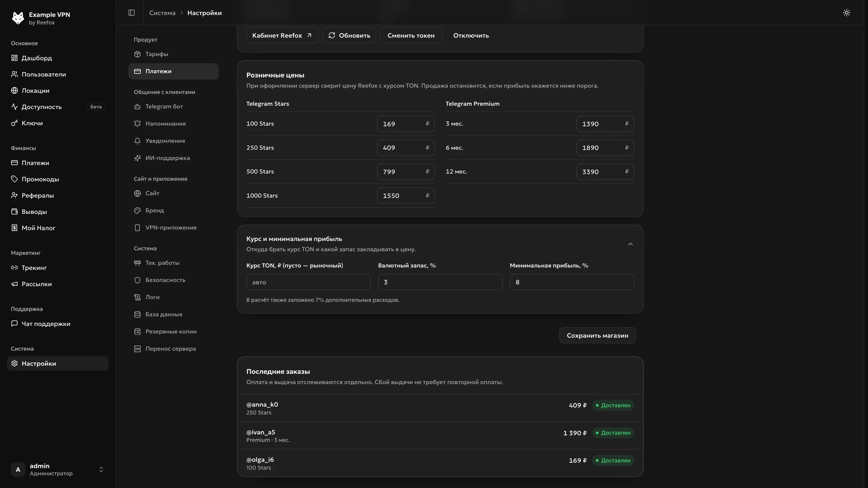Screen dimensions: 868x488
Task: Click the Система breadcrumb link
Action: click(x=162, y=13)
